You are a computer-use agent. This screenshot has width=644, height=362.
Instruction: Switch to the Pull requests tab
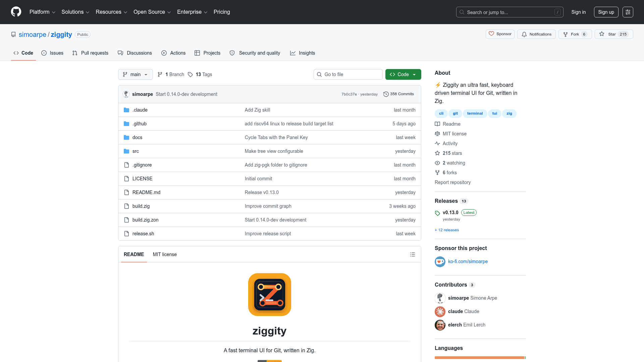click(x=90, y=53)
